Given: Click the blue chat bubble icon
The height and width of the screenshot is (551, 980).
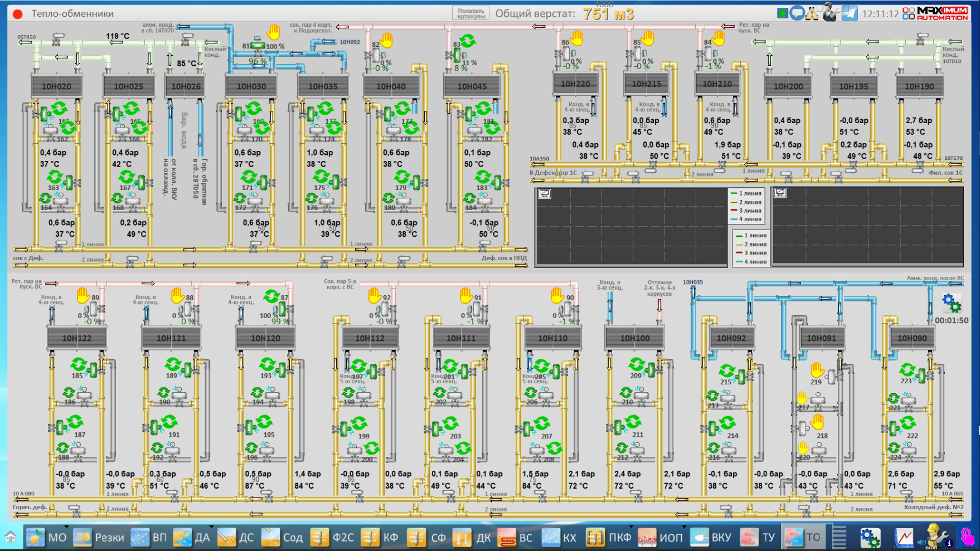Looking at the screenshot, I should pos(797,13).
